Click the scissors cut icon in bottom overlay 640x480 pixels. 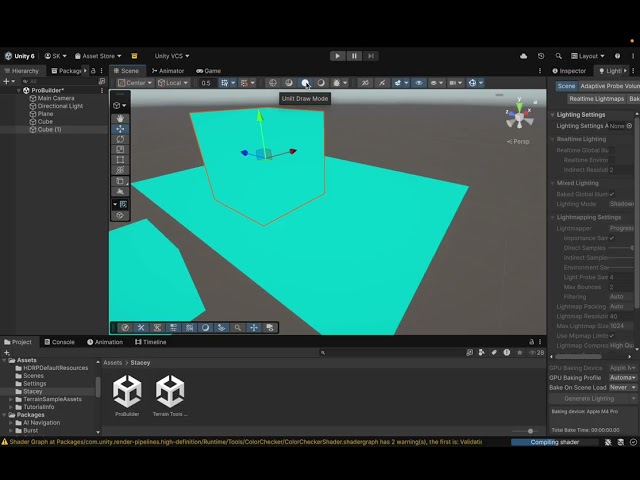coord(141,327)
